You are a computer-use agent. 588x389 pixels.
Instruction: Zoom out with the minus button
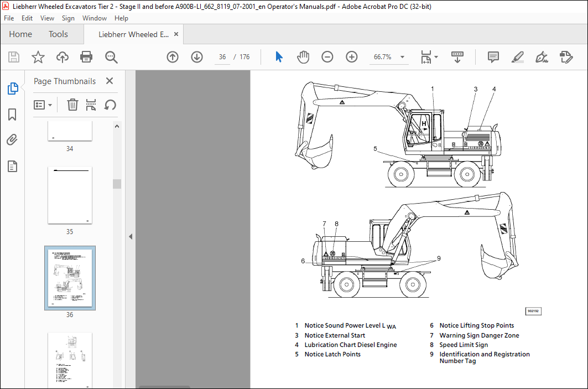coord(327,57)
